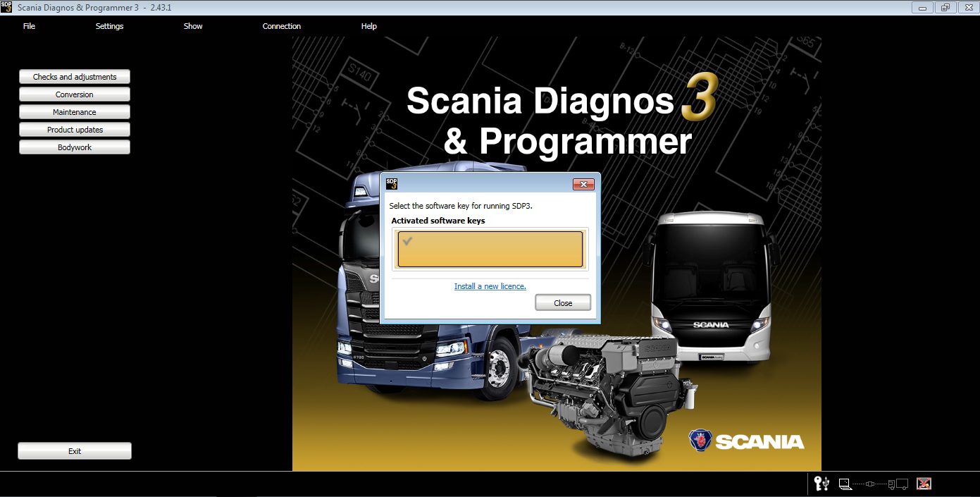Open the File menu
This screenshot has width=980, height=497.
(x=29, y=26)
